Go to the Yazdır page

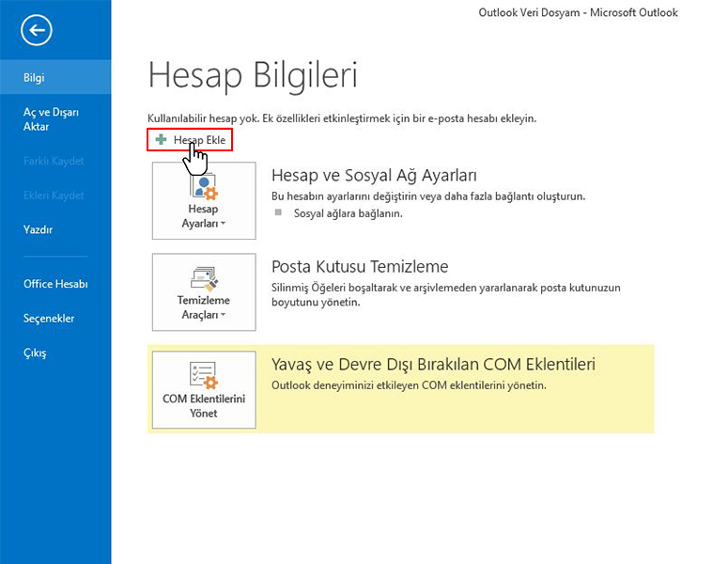[x=38, y=229]
